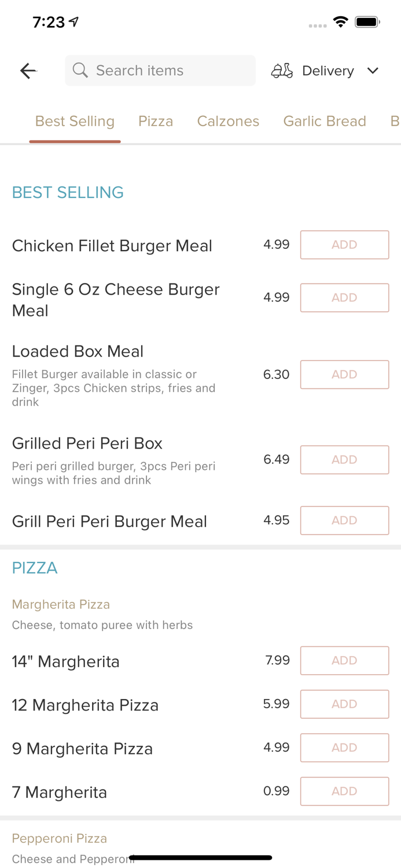Open the Delivery options dropdown
Viewport: 401px width, 868px height.
pos(328,71)
